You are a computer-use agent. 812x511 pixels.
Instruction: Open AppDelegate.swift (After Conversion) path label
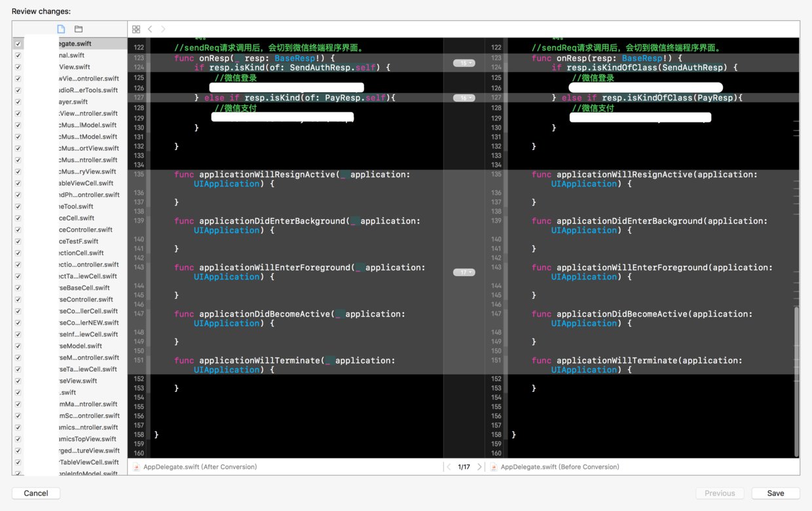coord(200,467)
